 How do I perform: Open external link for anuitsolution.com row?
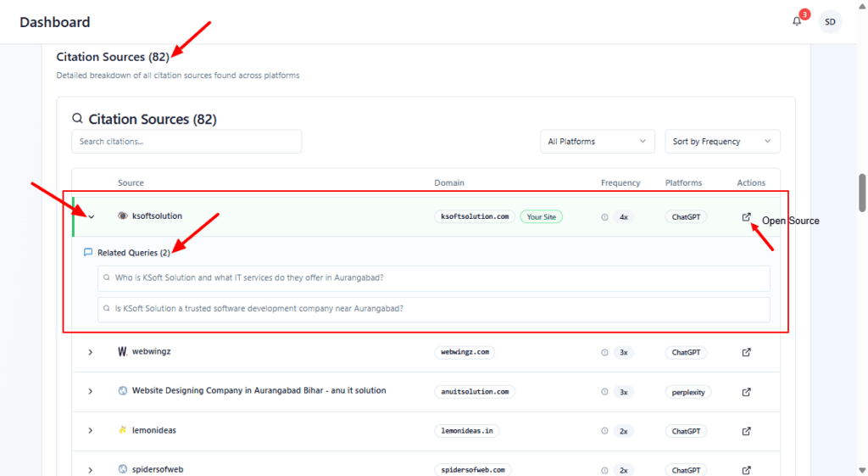click(x=746, y=392)
